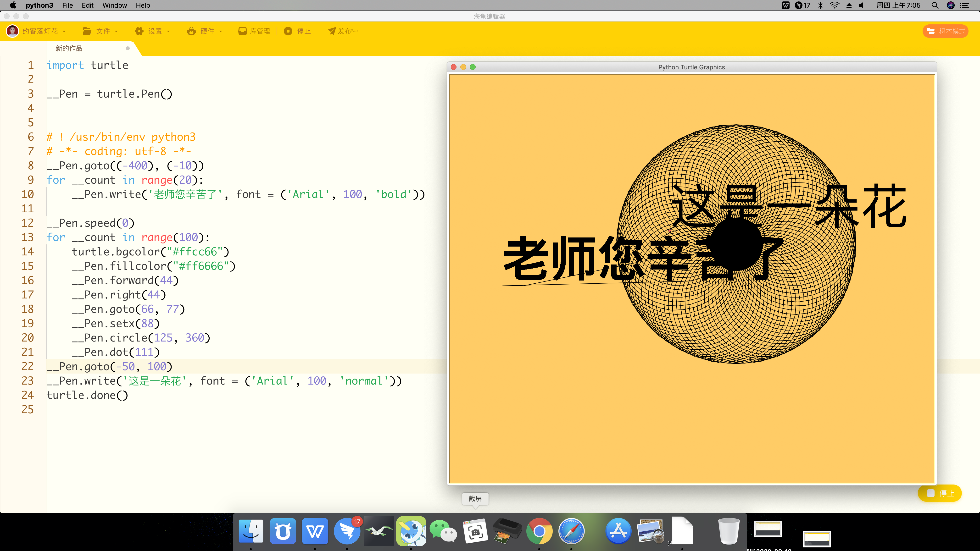
Task: Open the volume control in the menu bar
Action: coord(861,5)
